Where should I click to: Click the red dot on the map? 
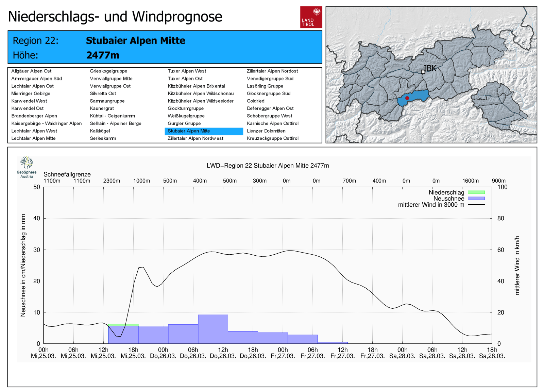pyautogui.click(x=407, y=98)
